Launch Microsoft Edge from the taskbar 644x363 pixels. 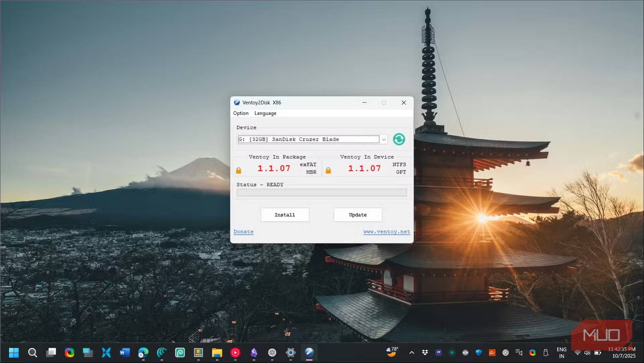click(x=143, y=353)
